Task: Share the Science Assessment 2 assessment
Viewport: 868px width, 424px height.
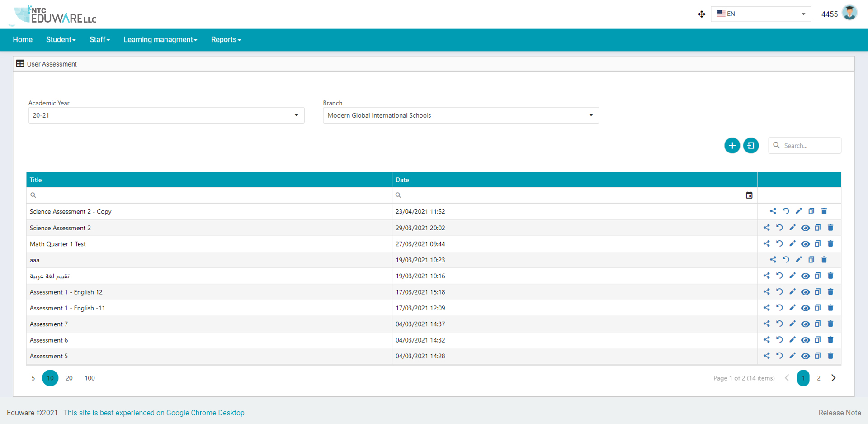Action: 766,228
